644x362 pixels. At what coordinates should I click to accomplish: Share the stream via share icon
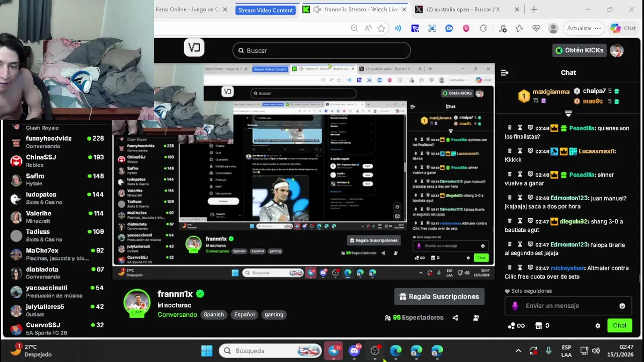pyautogui.click(x=455, y=318)
